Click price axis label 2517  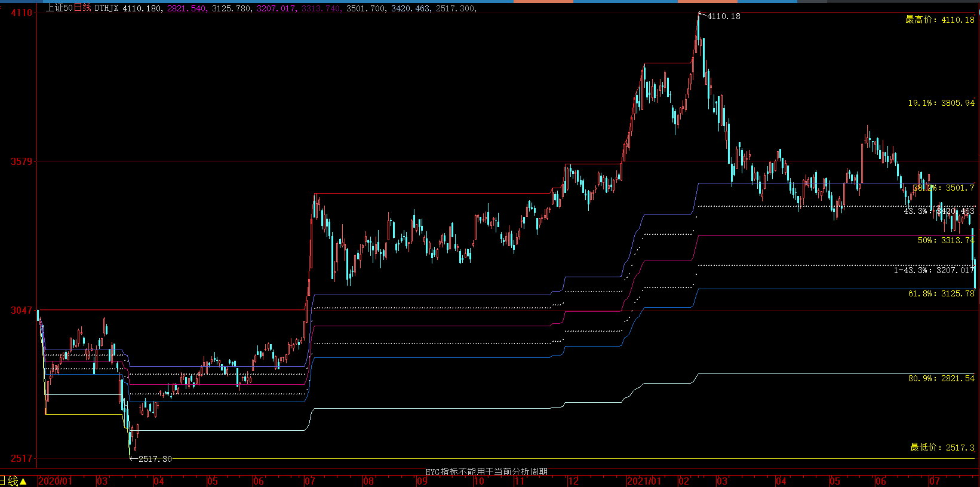21,458
